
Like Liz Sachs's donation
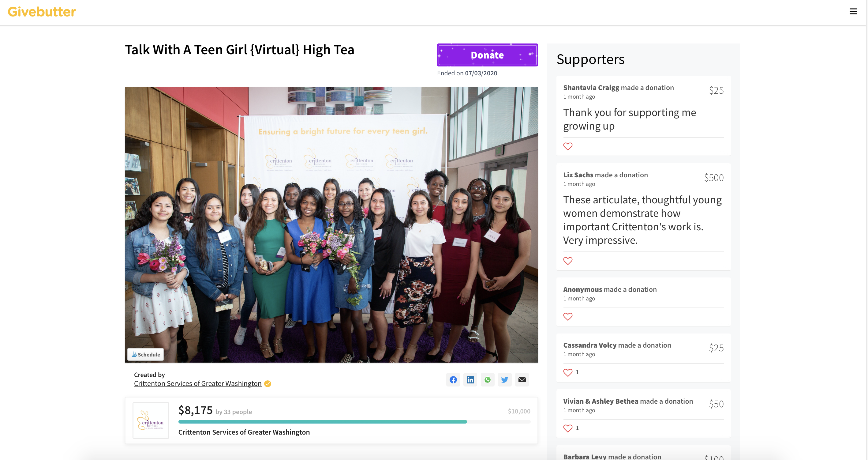568,261
